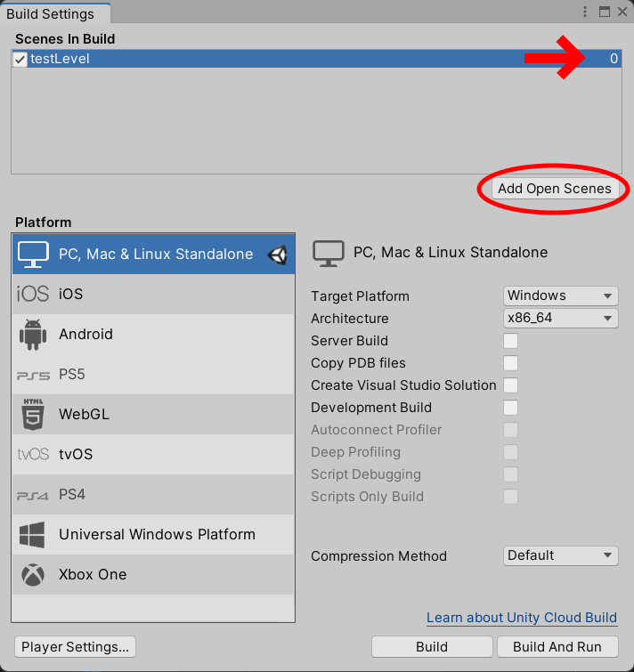The width and height of the screenshot is (634, 672).
Task: Click the Add Open Scenes button
Action: (x=555, y=189)
